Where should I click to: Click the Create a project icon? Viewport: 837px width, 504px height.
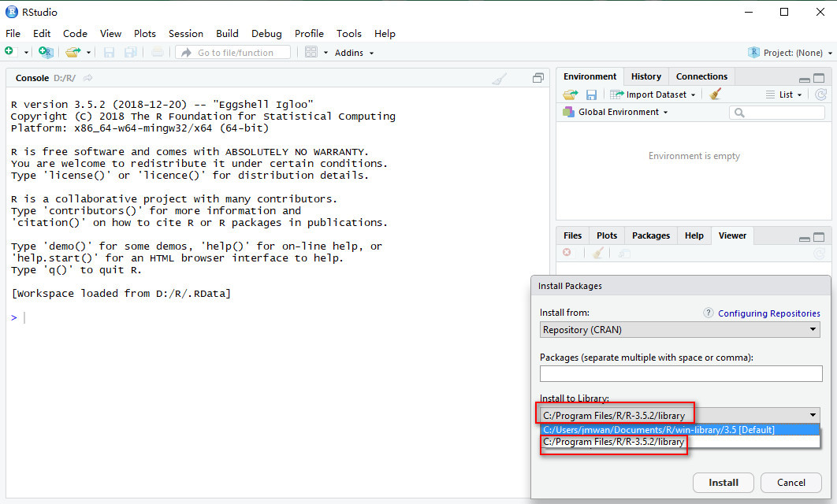click(46, 52)
